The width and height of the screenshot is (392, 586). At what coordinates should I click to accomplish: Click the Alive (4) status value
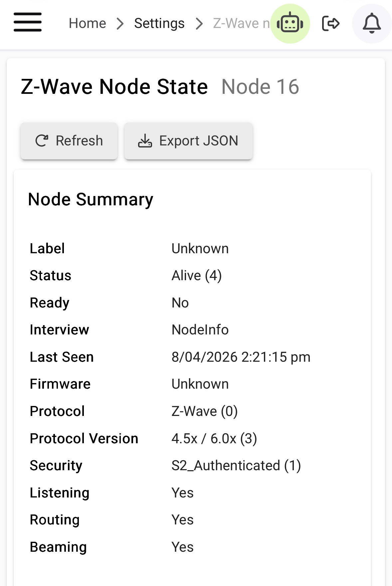[x=197, y=276]
